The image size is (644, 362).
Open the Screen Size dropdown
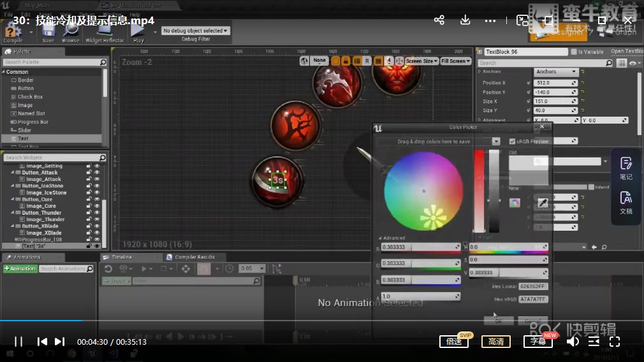coord(421,61)
